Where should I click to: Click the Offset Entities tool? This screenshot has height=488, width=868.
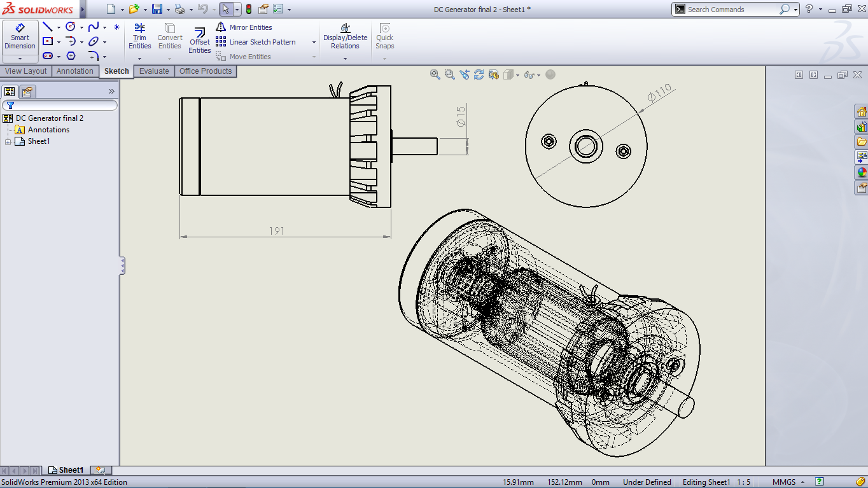(x=199, y=41)
